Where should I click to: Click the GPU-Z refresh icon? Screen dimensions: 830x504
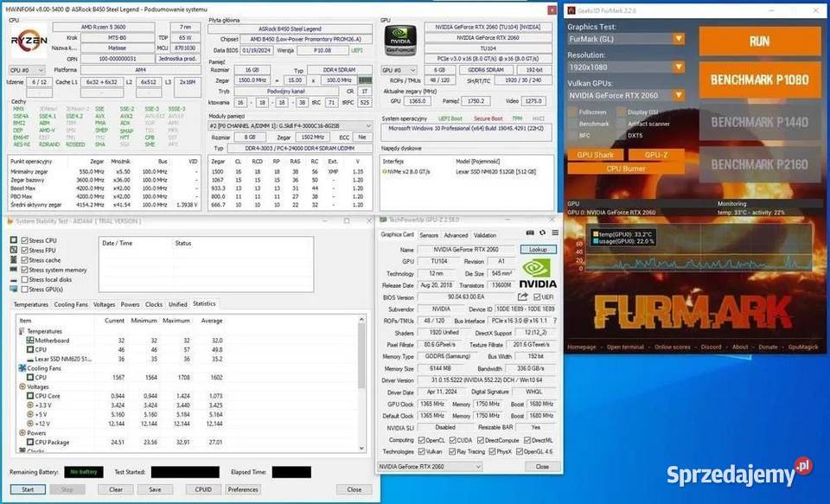point(542,233)
